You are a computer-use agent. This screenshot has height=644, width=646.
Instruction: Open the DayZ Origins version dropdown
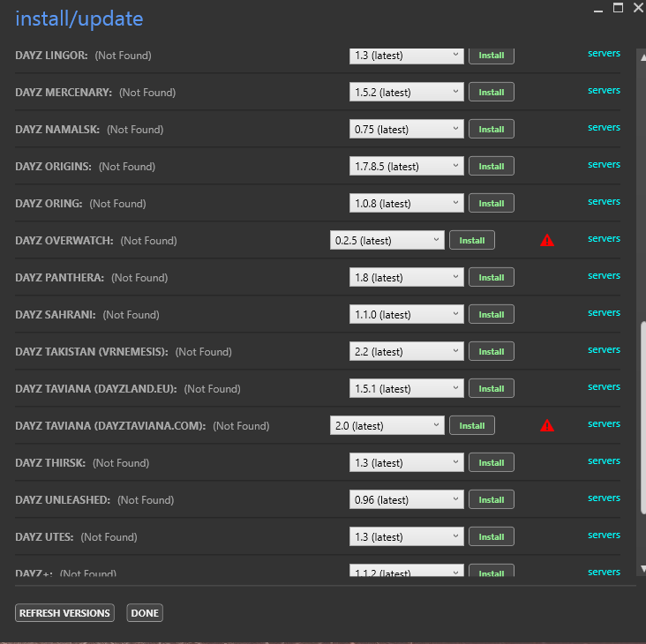(x=406, y=166)
